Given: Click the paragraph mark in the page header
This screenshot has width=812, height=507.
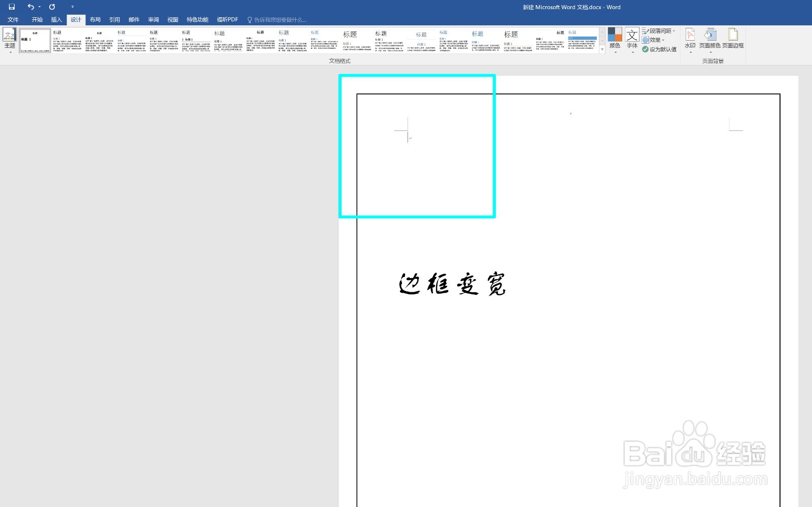Looking at the screenshot, I should click(571, 114).
